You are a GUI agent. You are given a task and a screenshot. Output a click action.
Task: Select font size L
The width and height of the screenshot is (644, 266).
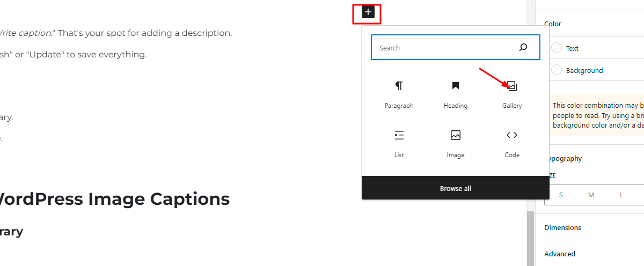621,195
